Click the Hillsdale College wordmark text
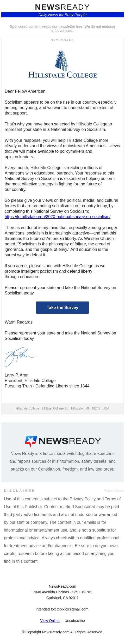Viewport: 125px width, 644px height. click(63, 75)
